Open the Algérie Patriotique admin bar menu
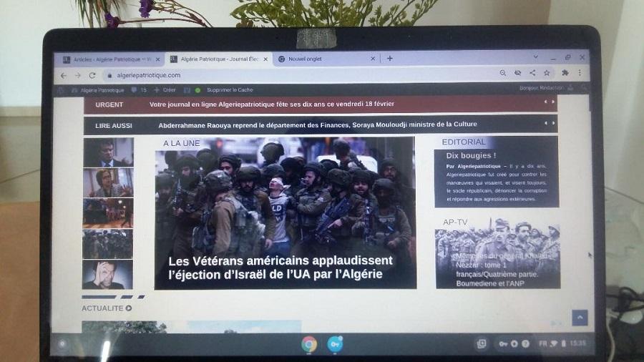This screenshot has width=644, height=362. click(98, 90)
